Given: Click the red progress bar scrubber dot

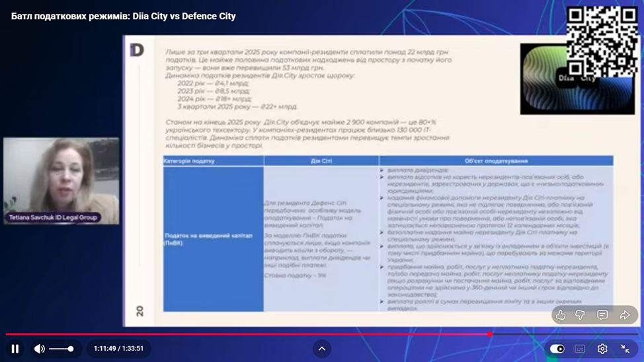Looking at the screenshot, I should [x=490, y=334].
